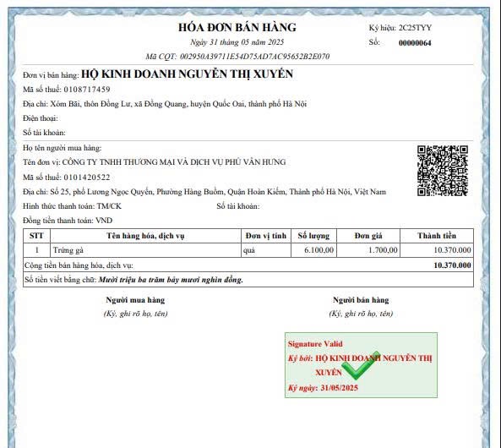
Task: Click the QR code image
Action: pyautogui.click(x=443, y=171)
